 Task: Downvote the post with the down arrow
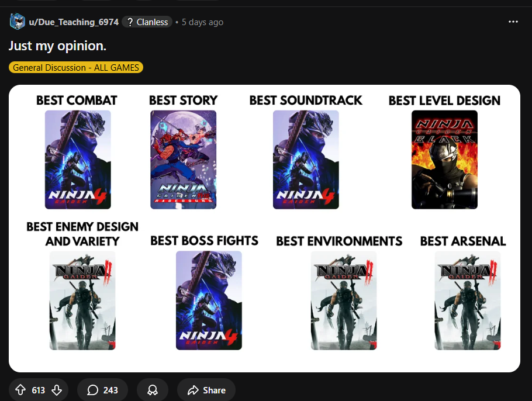pyautogui.click(x=57, y=390)
